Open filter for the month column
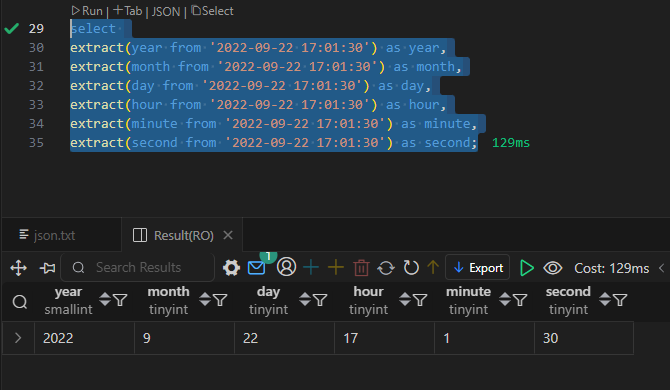This screenshot has width=670, height=390. (x=220, y=300)
